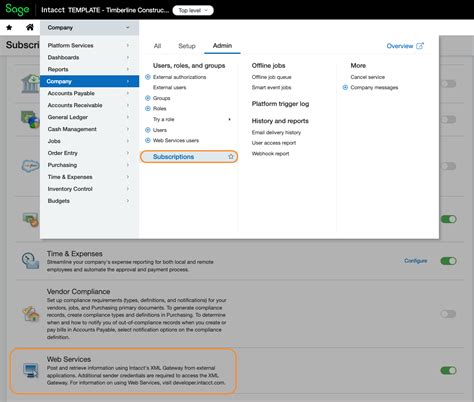Click Vendor Compliance house icon

[31, 314]
